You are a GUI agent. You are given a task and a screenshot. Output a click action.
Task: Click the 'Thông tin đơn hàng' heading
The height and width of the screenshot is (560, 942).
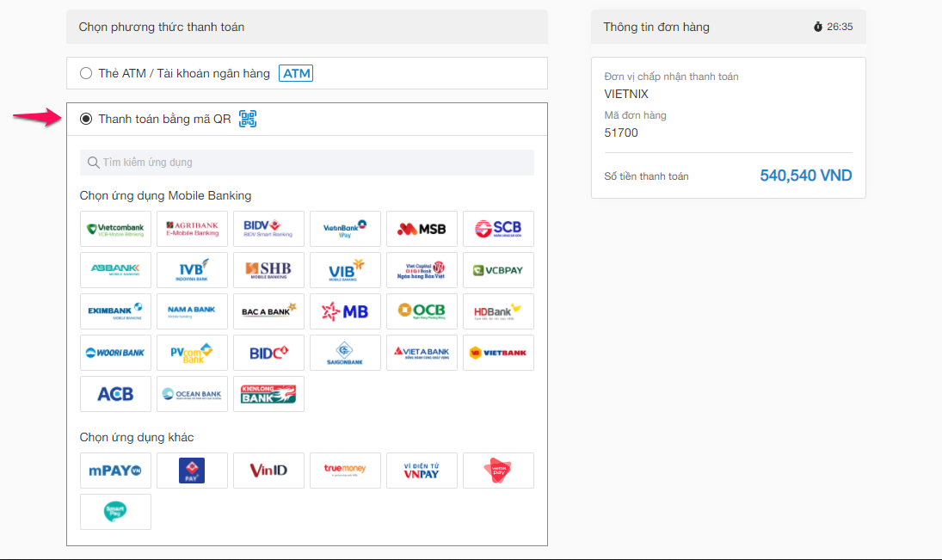(656, 27)
